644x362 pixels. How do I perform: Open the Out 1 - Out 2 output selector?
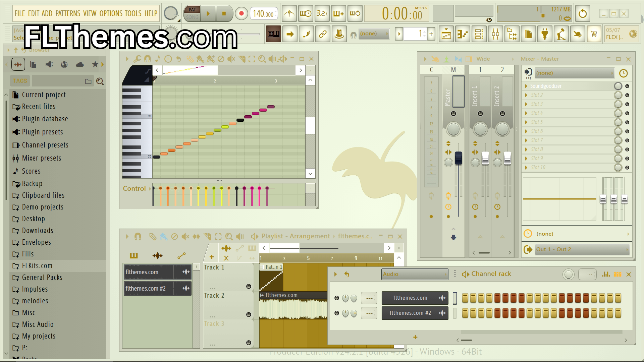582,249
